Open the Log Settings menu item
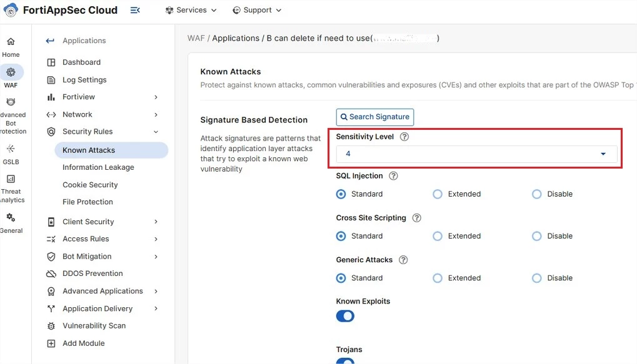637x364 pixels. tap(84, 80)
